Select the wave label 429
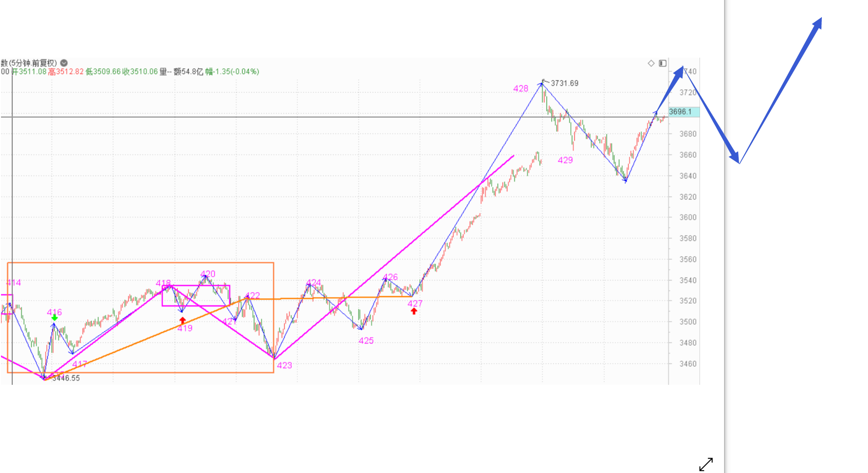Image resolution: width=868 pixels, height=473 pixels. (565, 160)
